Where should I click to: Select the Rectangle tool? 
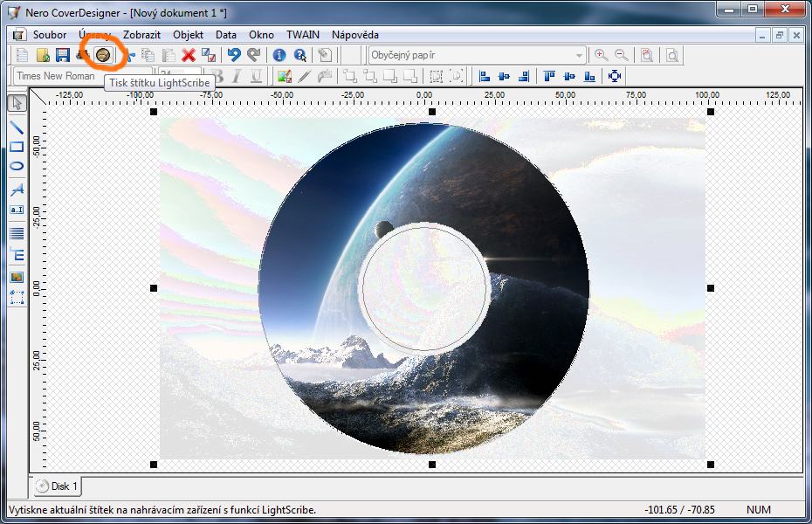coord(17,147)
